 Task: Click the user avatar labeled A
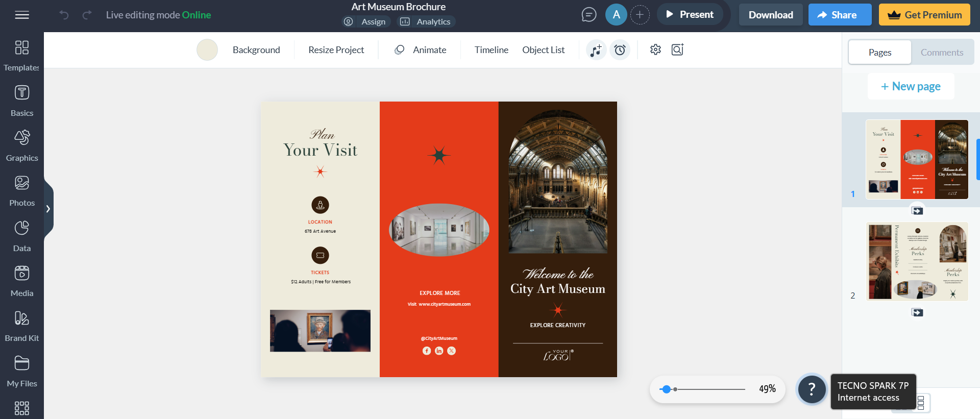tap(616, 15)
